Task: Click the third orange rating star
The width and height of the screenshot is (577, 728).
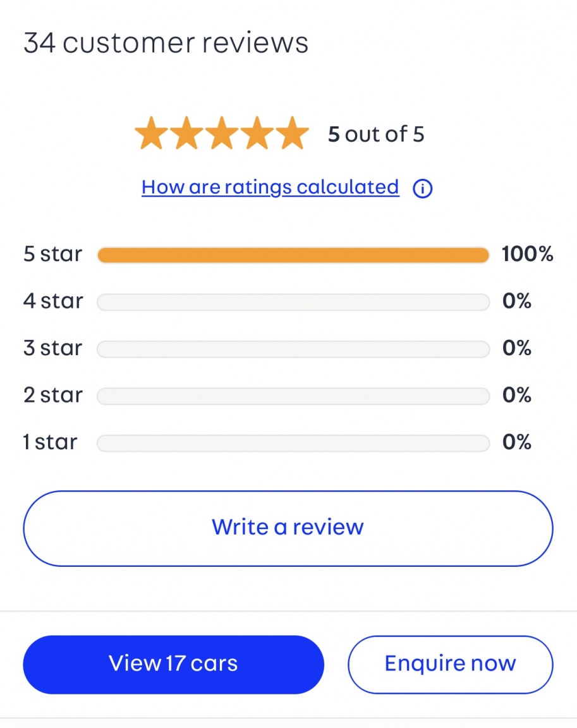Action: coord(222,134)
